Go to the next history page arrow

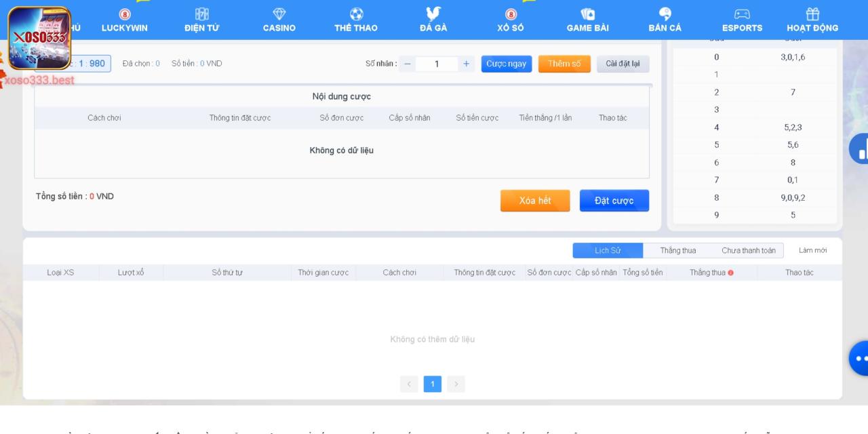click(456, 384)
